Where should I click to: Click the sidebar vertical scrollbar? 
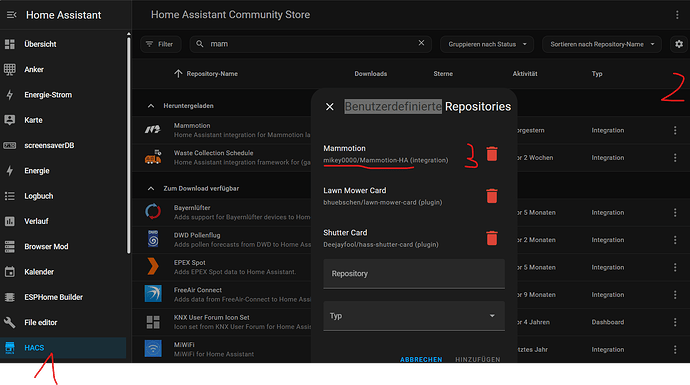coord(128,145)
